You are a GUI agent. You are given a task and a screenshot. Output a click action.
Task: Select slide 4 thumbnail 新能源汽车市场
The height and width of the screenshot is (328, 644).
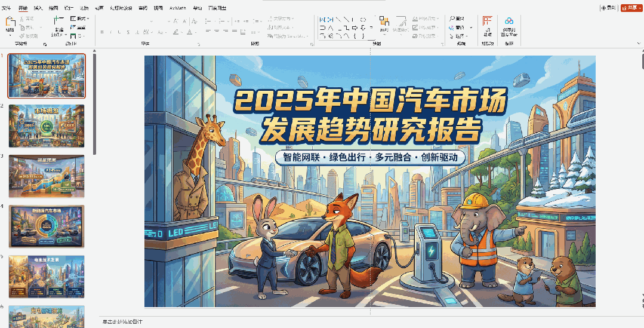pyautogui.click(x=47, y=226)
